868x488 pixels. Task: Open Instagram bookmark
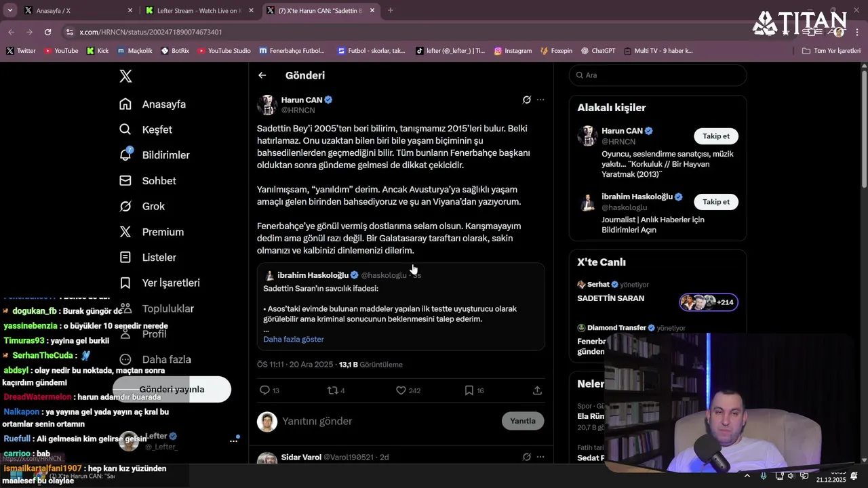[x=513, y=51]
